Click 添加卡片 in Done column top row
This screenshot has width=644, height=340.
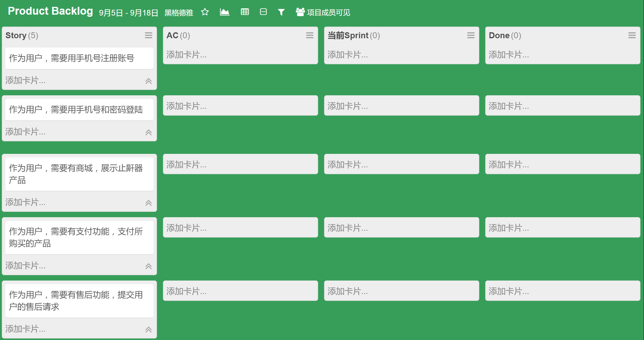click(x=509, y=55)
